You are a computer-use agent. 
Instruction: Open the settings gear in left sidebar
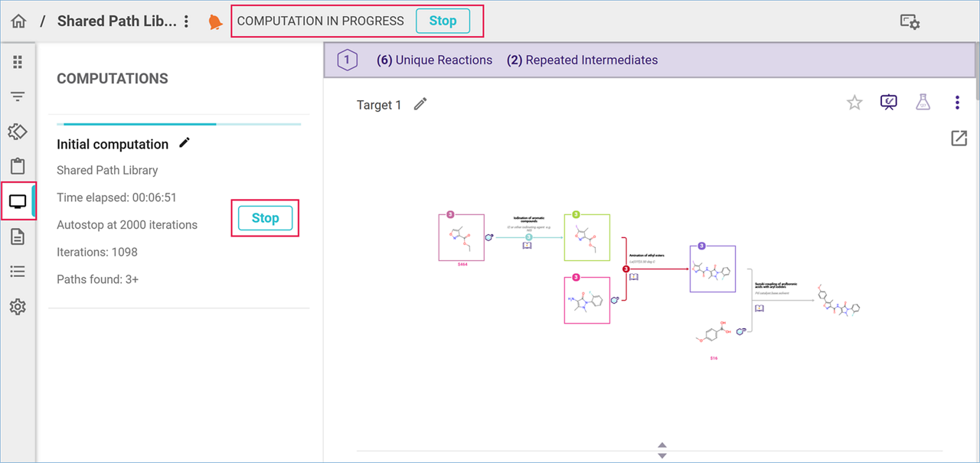coord(18,307)
